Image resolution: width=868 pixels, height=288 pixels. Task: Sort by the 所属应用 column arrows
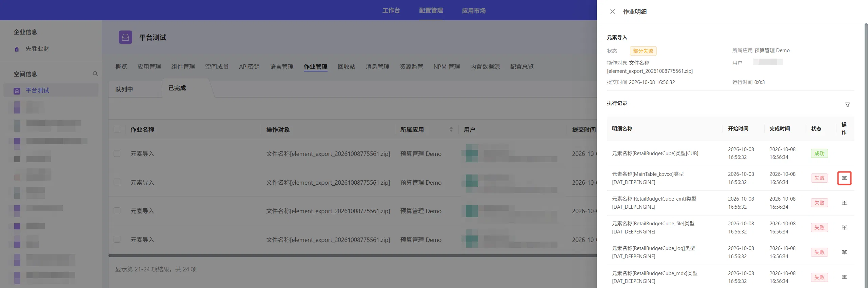[451, 129]
